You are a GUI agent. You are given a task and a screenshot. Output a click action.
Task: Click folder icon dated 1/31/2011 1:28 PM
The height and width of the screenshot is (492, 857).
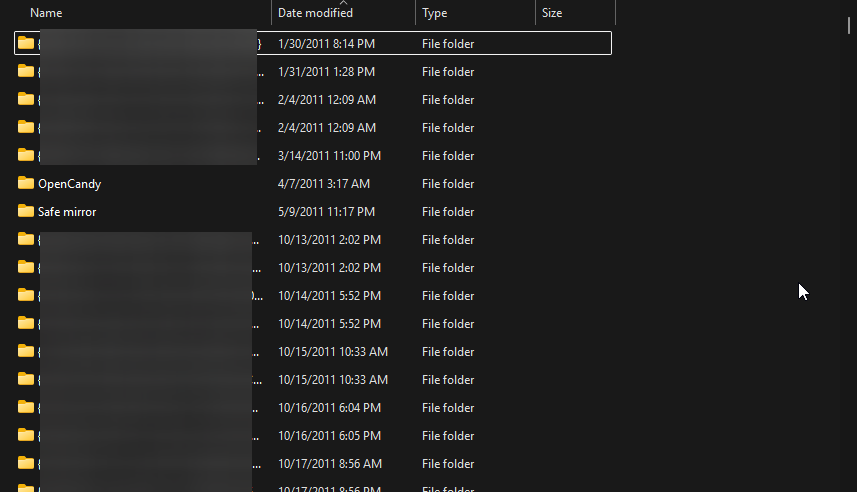pos(26,71)
